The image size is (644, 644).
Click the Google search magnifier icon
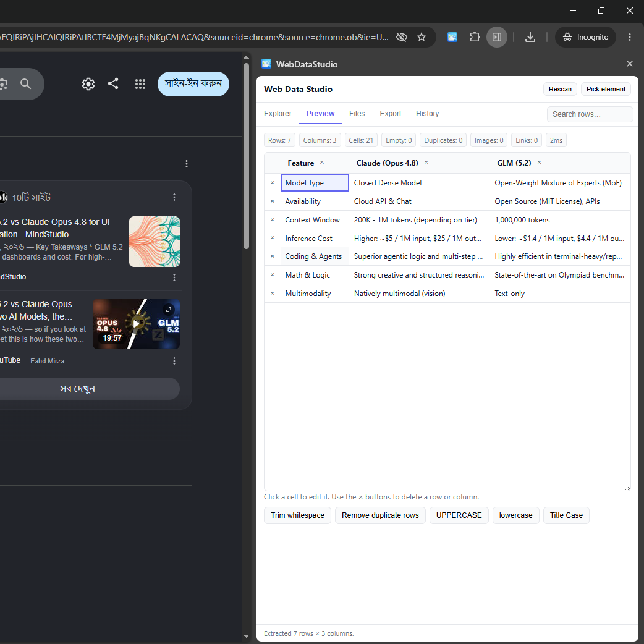point(25,84)
